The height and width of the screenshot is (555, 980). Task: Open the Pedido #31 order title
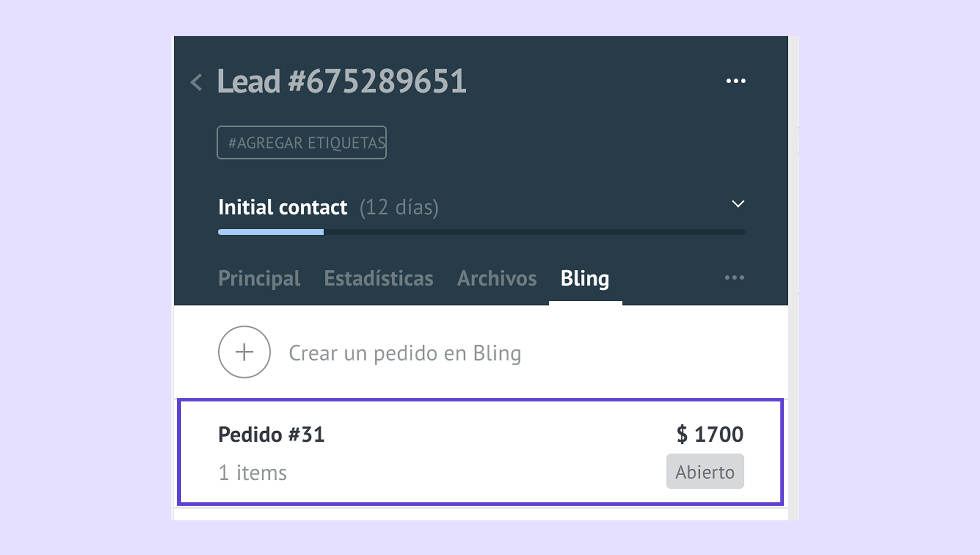271,434
